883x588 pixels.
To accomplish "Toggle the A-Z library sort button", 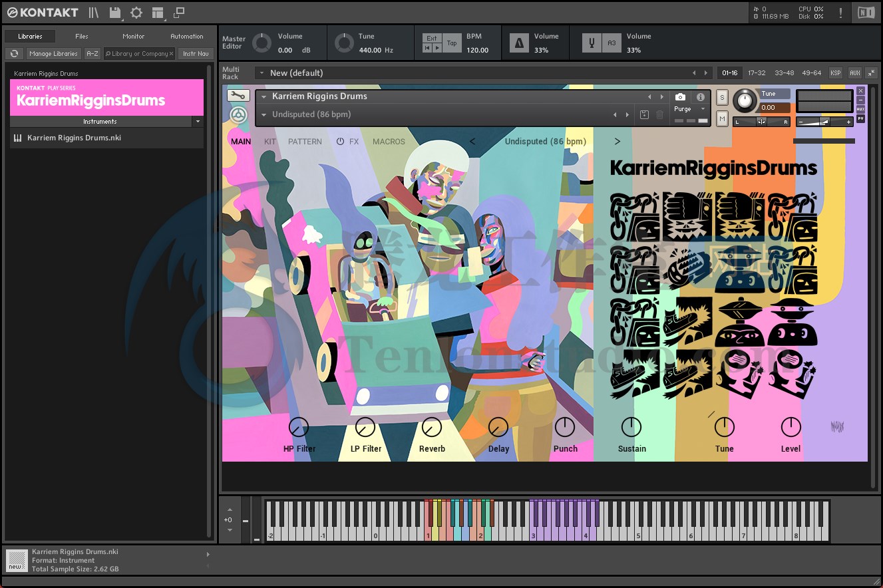I will pyautogui.click(x=92, y=54).
